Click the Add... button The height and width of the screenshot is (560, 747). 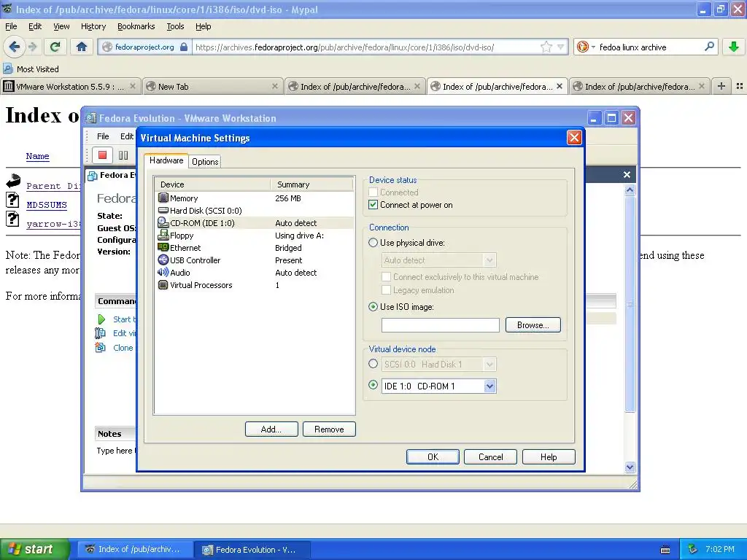(x=271, y=429)
